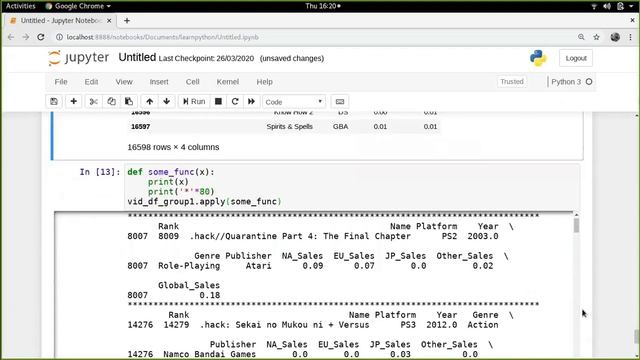Click the Logout button
Screen dimensions: 640x360
(576, 58)
